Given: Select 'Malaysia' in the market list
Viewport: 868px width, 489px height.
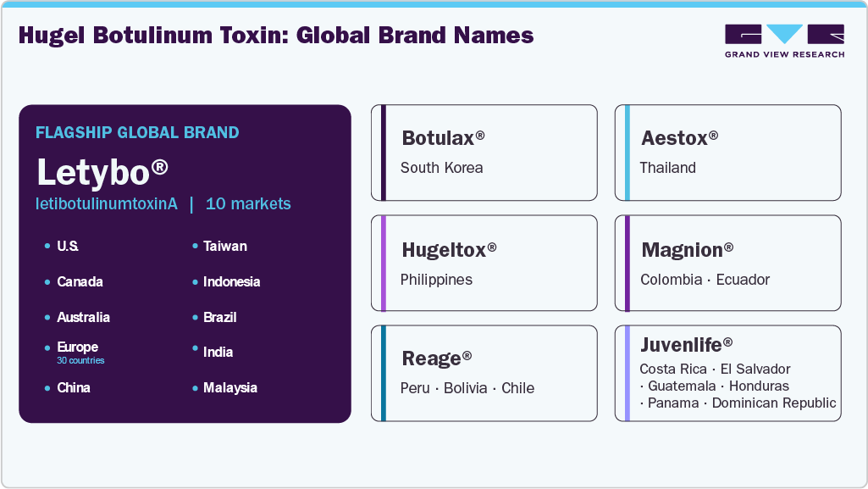Looking at the screenshot, I should (229, 387).
